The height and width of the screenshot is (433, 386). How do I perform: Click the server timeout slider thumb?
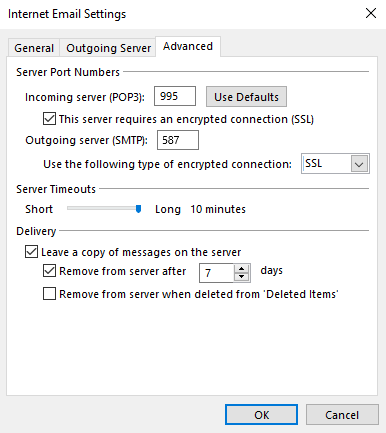[138, 209]
